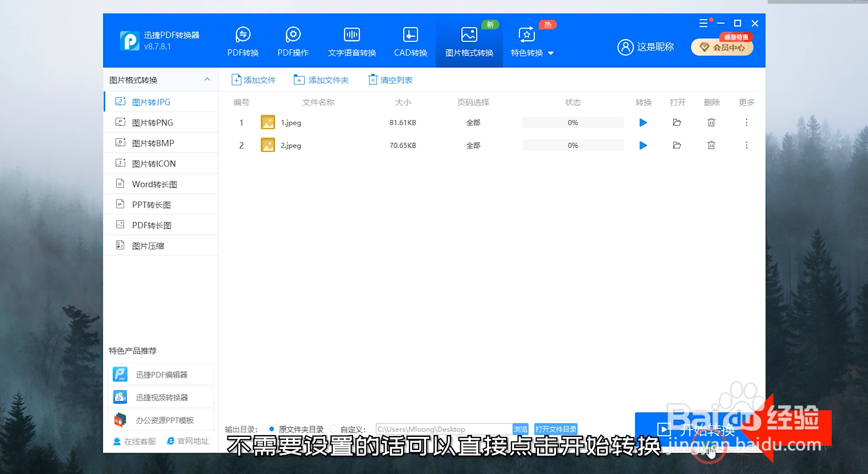The height and width of the screenshot is (474, 868).
Task: Open the more-options menu for 2.jpeg
Action: point(746,145)
